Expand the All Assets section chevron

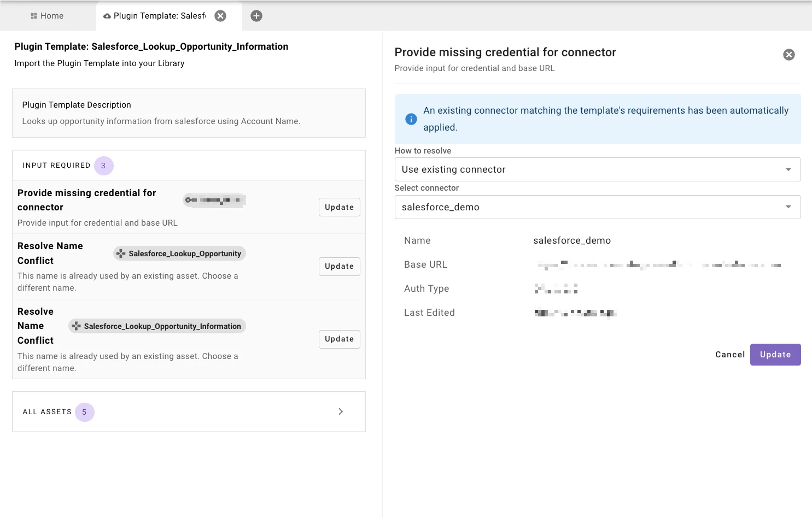click(x=341, y=411)
